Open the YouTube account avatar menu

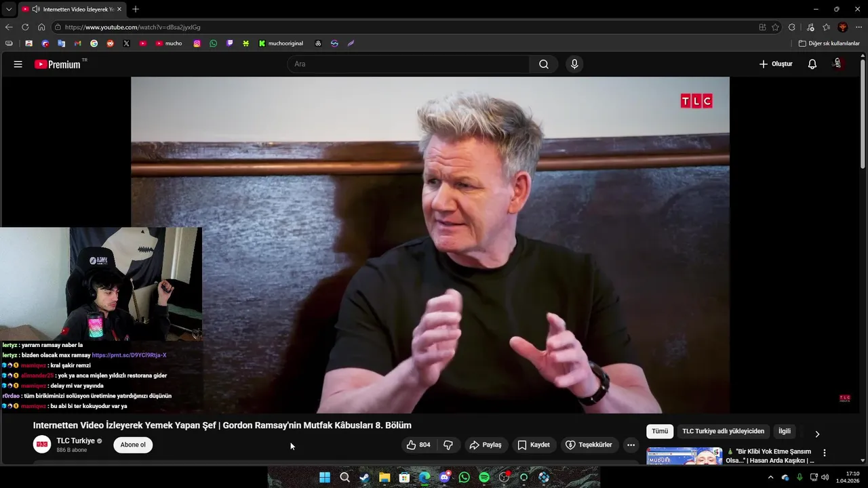pos(838,64)
